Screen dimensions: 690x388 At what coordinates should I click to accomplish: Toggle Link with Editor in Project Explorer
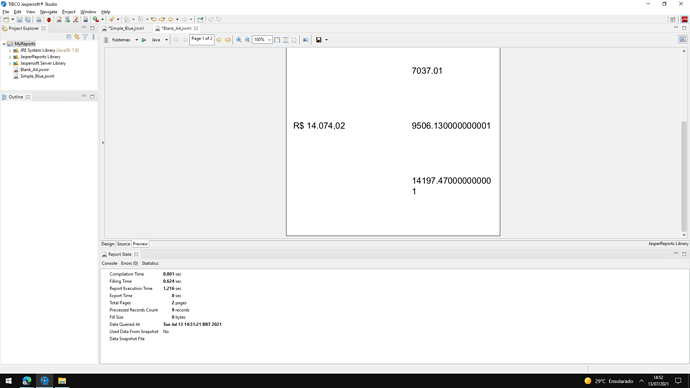(x=77, y=37)
